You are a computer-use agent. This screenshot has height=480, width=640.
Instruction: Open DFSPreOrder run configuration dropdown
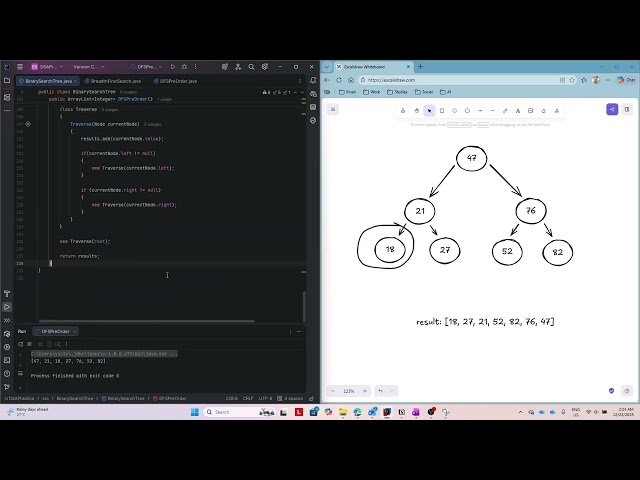coord(146,67)
